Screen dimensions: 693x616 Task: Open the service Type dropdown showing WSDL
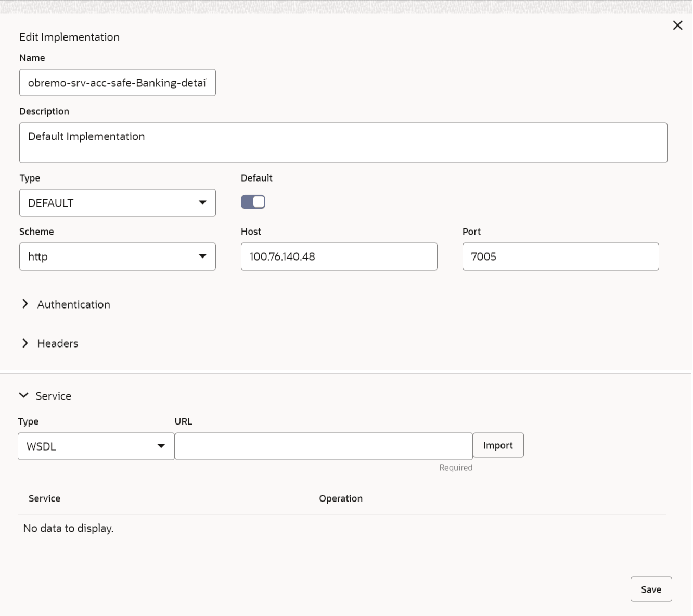(96, 446)
